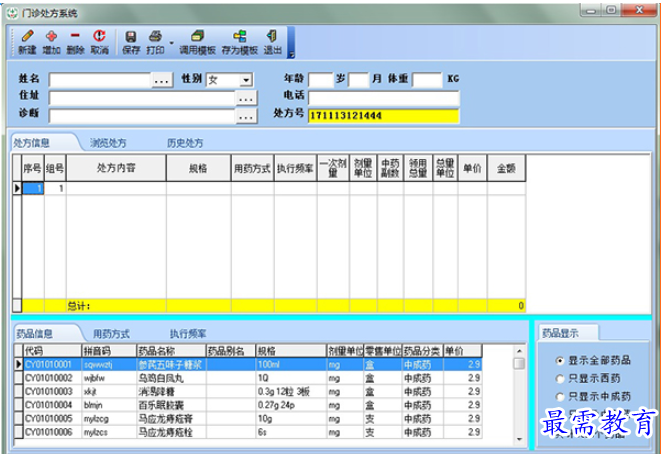Select the 显示全部药品 radio button
This screenshot has width=664, height=454.
pyautogui.click(x=558, y=360)
